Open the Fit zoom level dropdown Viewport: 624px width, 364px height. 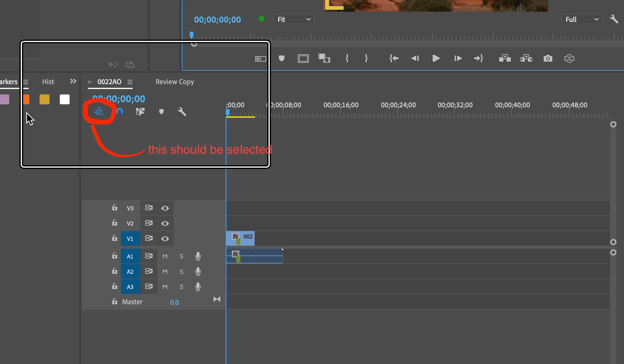294,20
